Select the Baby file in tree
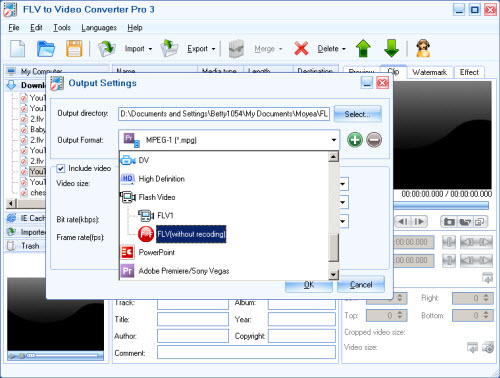Viewport: 500px width, 378px height. 38,129
